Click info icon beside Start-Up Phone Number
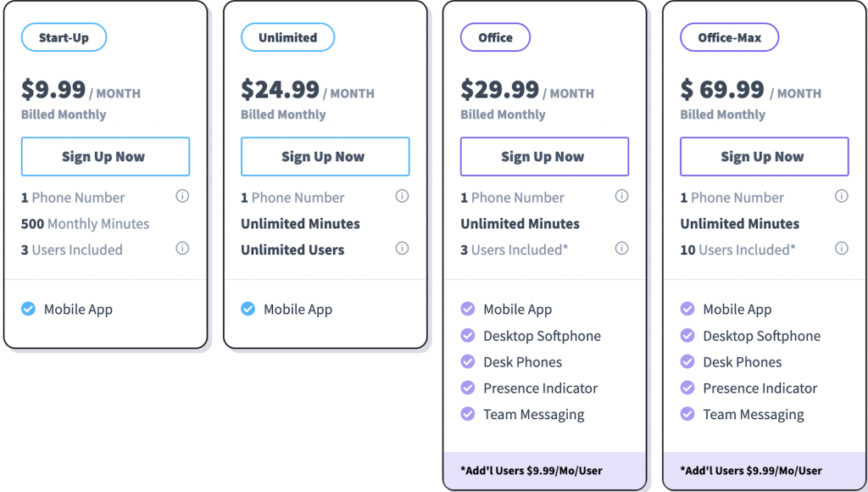The image size is (868, 492). point(182,196)
